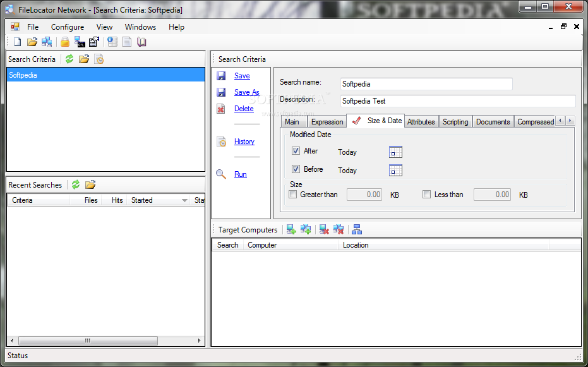Open the File menu
Image resolution: width=588 pixels, height=367 pixels.
[33, 27]
